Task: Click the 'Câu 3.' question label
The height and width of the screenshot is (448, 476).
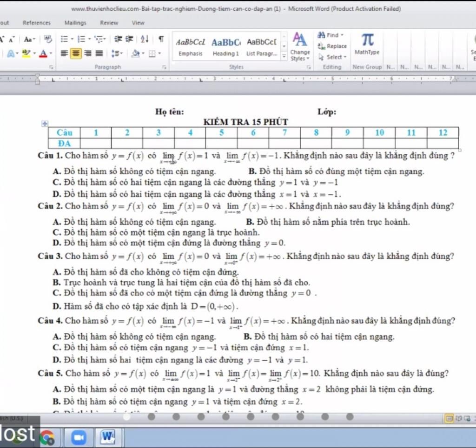Action: [x=50, y=256]
